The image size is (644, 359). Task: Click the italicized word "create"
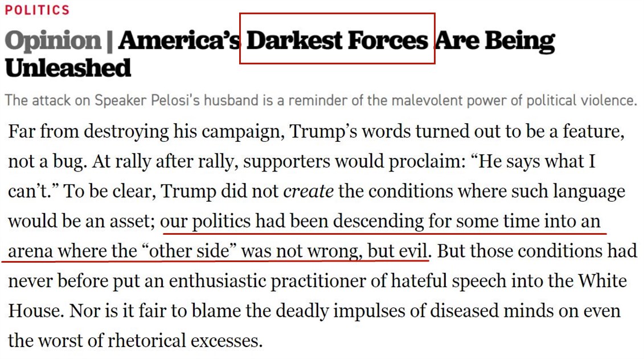pos(308,191)
